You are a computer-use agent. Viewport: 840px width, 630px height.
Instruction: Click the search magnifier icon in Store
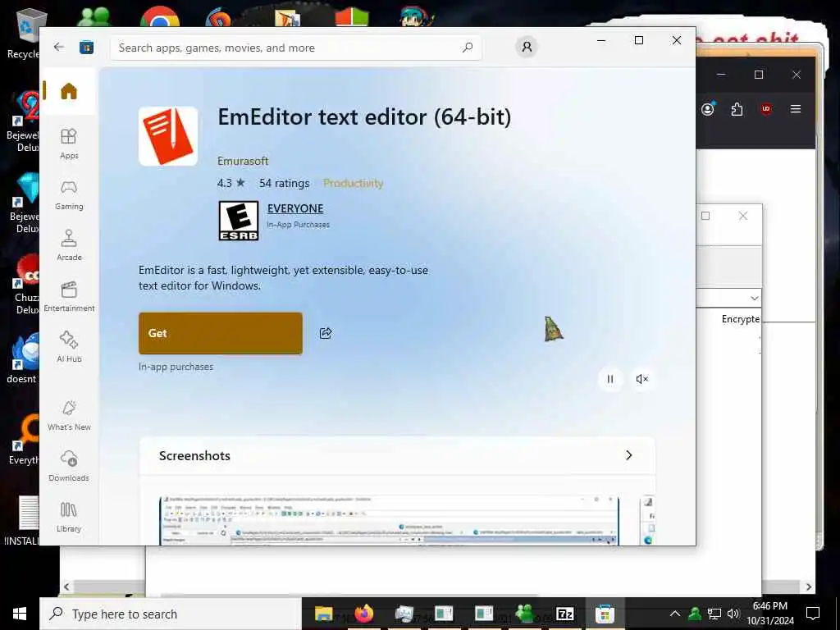[468, 48]
